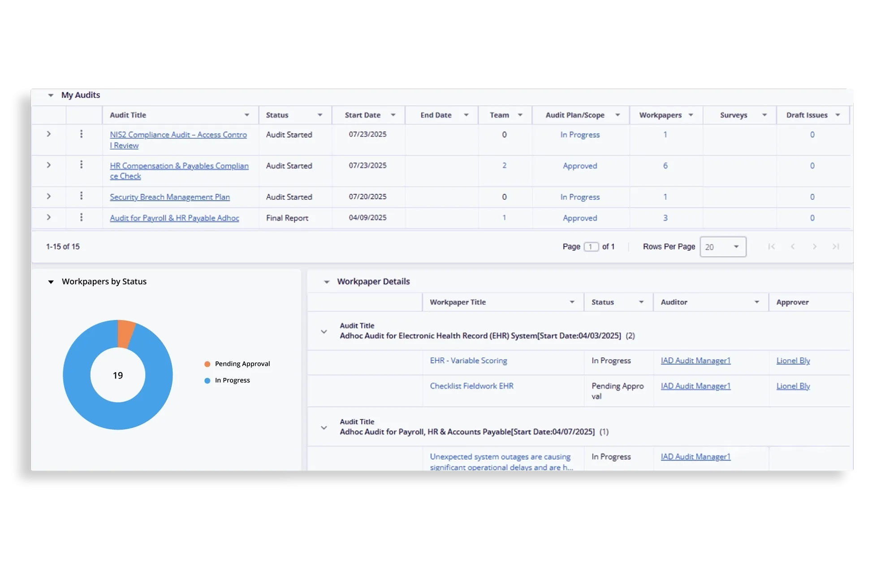Viewport: 885px width, 588px height.
Task: Click workpapers count 6 for HR Compensation audit
Action: 665,166
